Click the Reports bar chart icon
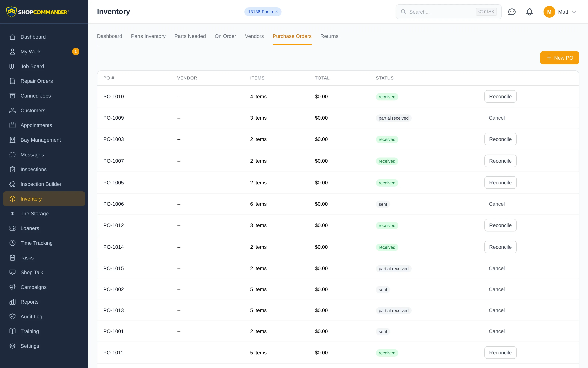The width and height of the screenshot is (588, 368). (x=12, y=302)
